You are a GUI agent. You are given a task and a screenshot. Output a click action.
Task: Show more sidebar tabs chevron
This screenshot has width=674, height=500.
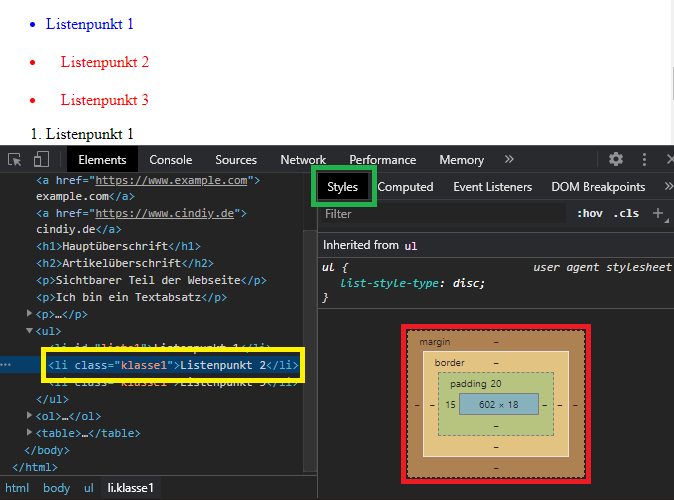click(668, 187)
